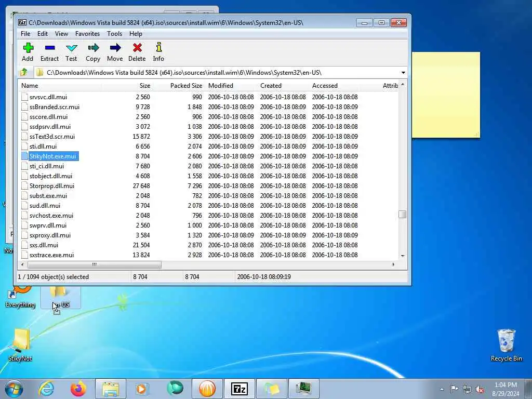This screenshot has width=532, height=399.
Task: Switch to 7-Zip taskbar button
Action: click(239, 389)
